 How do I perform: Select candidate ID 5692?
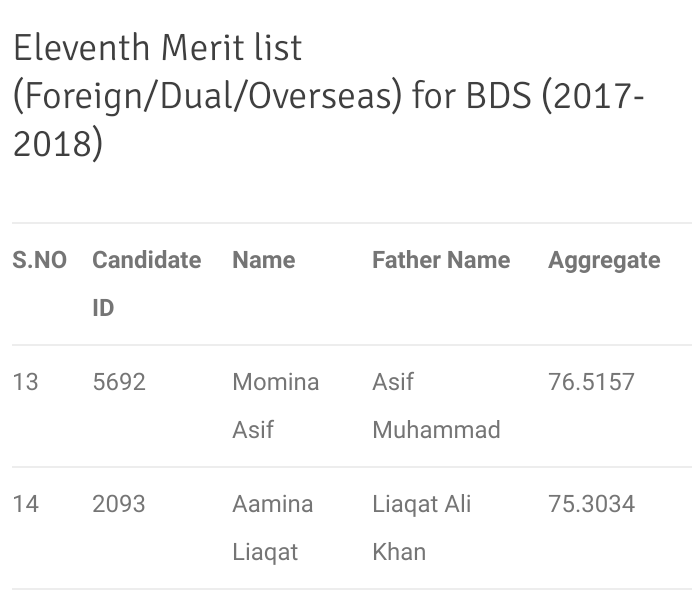[x=119, y=382]
